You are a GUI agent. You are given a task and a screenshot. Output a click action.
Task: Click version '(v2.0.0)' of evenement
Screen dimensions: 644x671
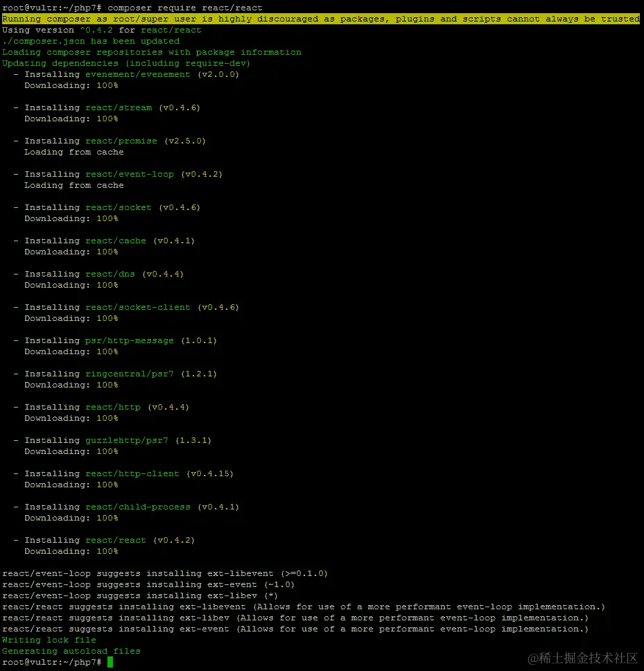(x=218, y=74)
